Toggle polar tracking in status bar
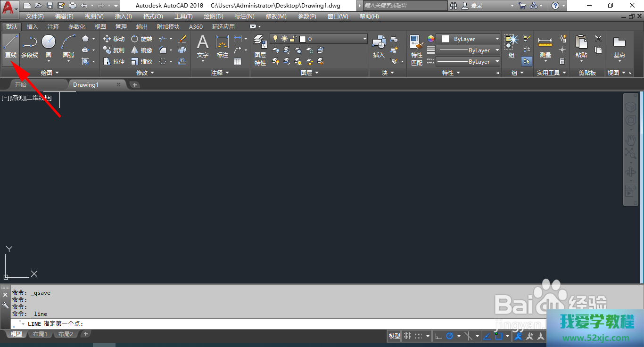Image resolution: width=644 pixels, height=347 pixels. pyautogui.click(x=450, y=336)
